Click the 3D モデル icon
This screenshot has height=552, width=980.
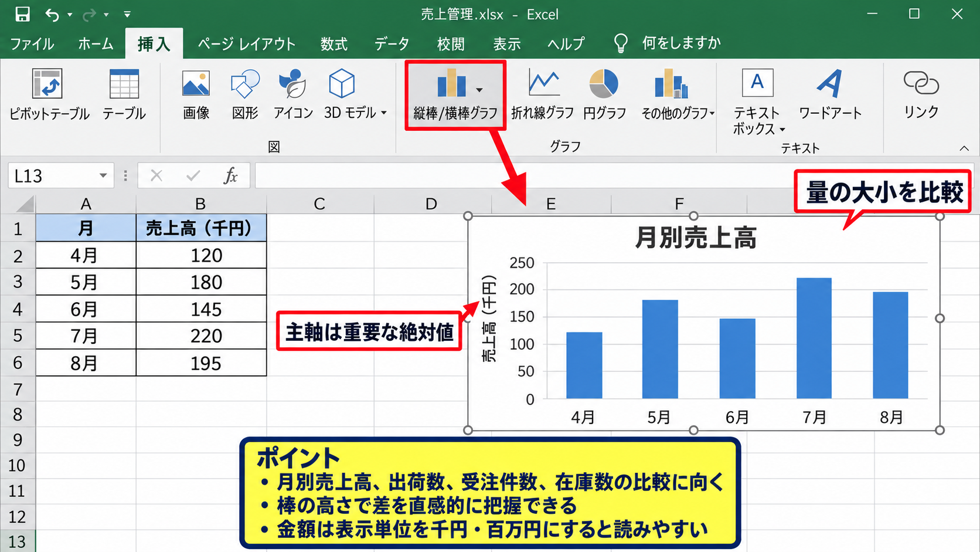pos(342,83)
